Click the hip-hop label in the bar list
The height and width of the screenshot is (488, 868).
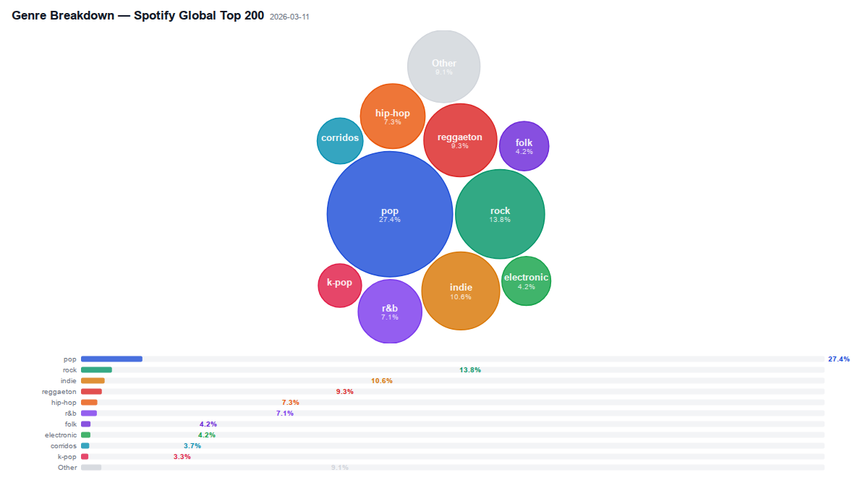click(64, 403)
